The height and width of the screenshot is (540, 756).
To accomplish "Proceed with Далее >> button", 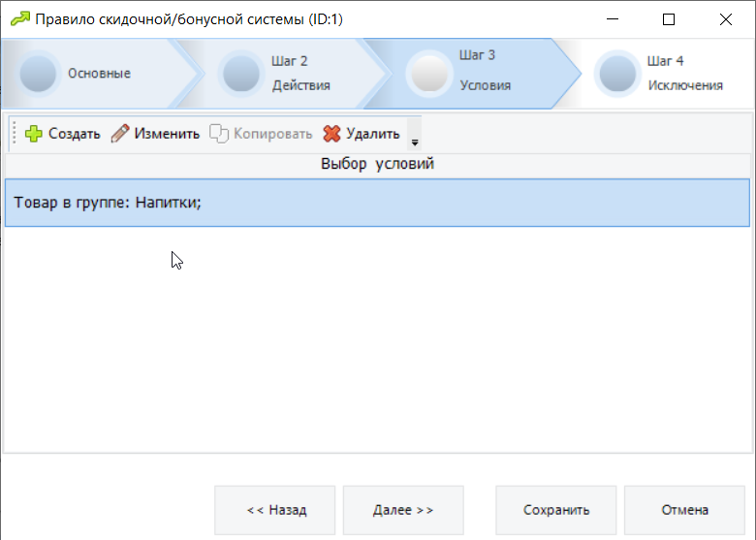I will click(x=403, y=510).
